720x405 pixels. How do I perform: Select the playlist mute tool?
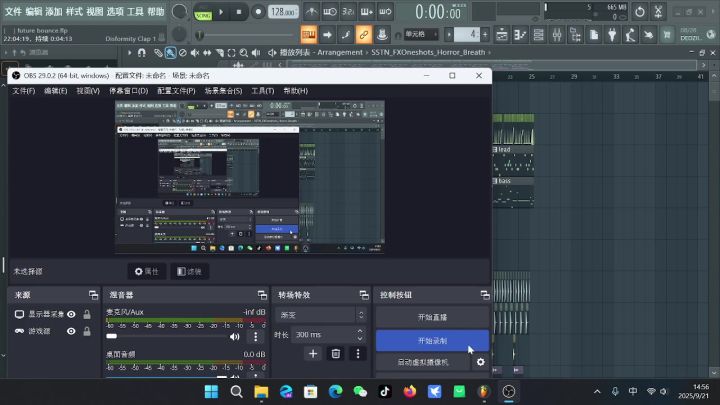pos(195,53)
